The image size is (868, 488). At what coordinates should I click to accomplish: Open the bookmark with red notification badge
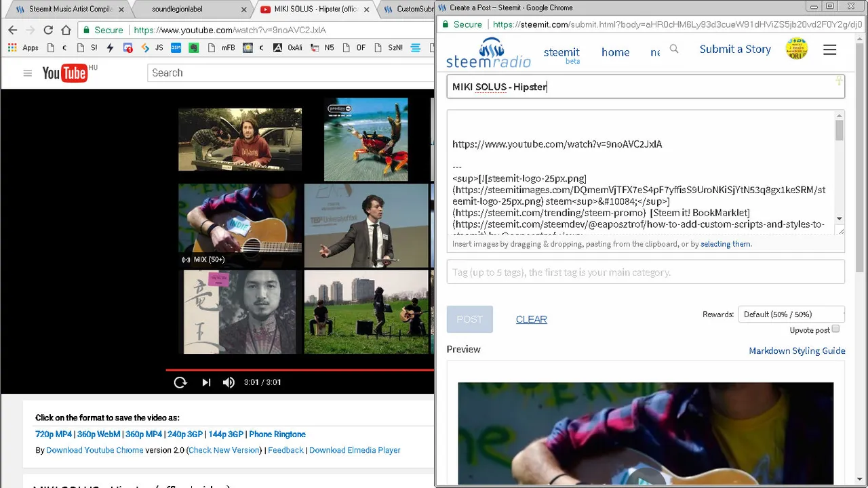[x=128, y=48]
